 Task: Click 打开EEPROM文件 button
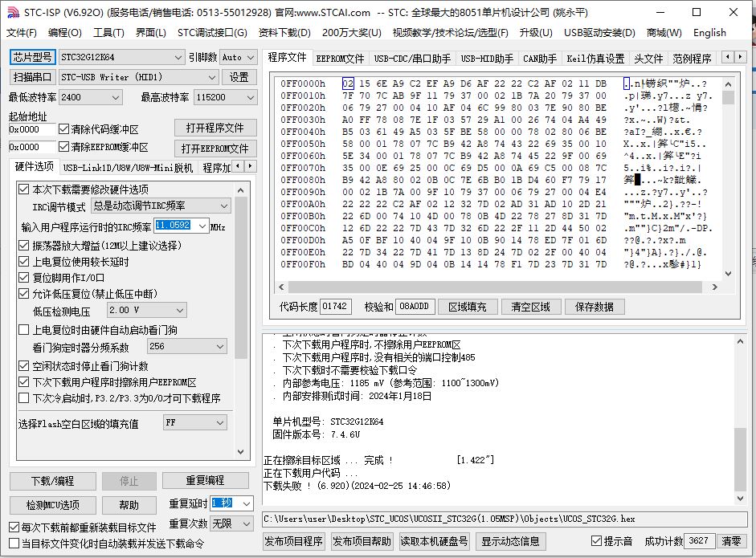point(215,149)
